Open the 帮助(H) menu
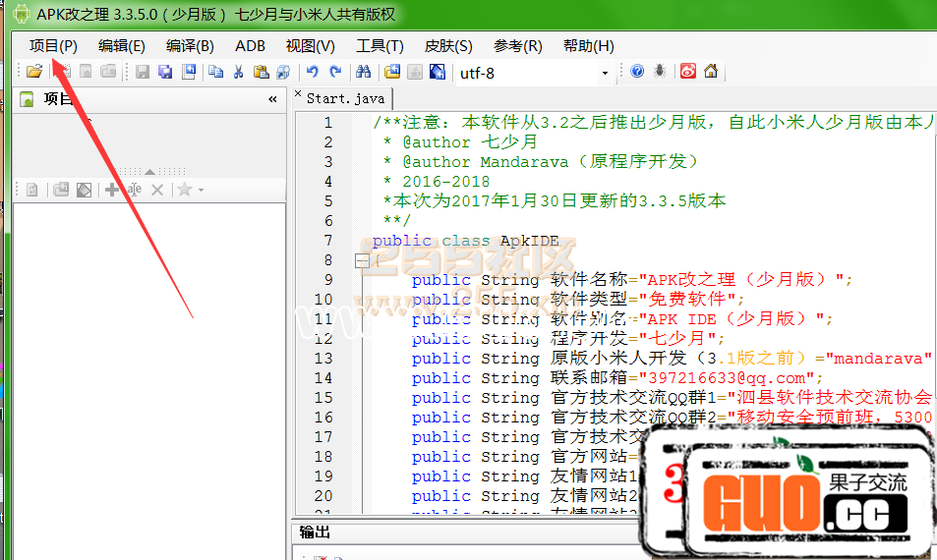The image size is (937, 560). click(588, 46)
